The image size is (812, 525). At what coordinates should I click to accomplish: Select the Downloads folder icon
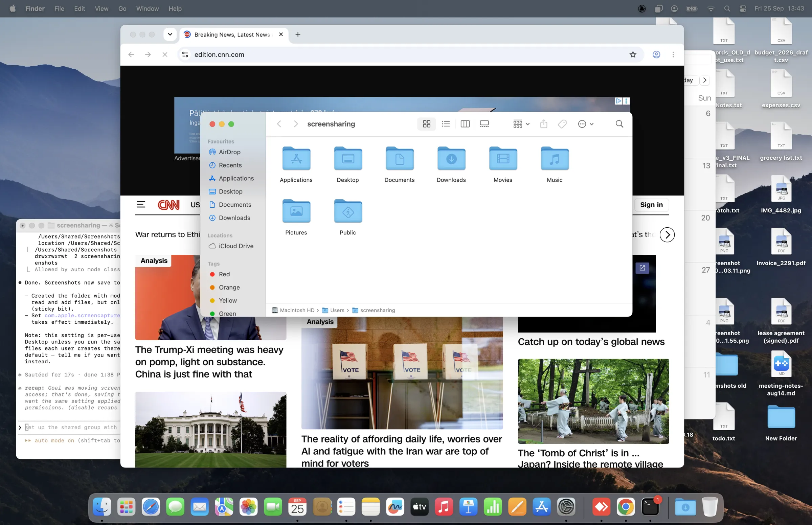[451, 158]
